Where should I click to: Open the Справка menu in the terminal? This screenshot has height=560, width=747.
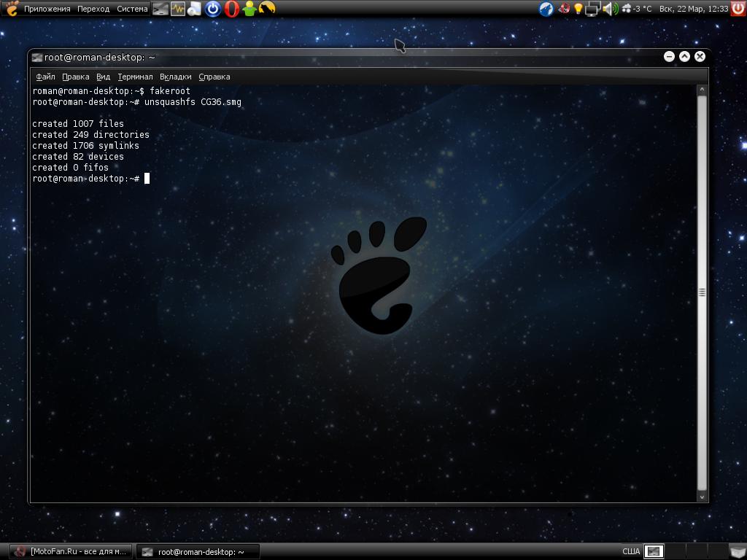[214, 77]
